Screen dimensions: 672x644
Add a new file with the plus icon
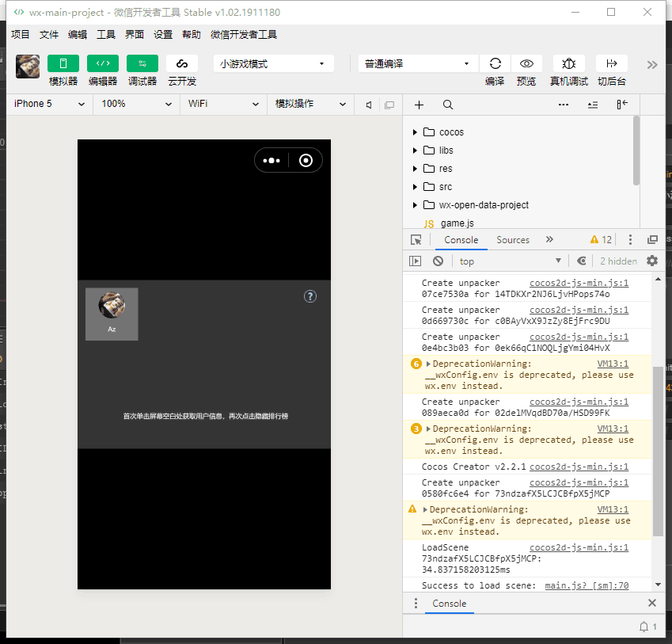(x=419, y=105)
